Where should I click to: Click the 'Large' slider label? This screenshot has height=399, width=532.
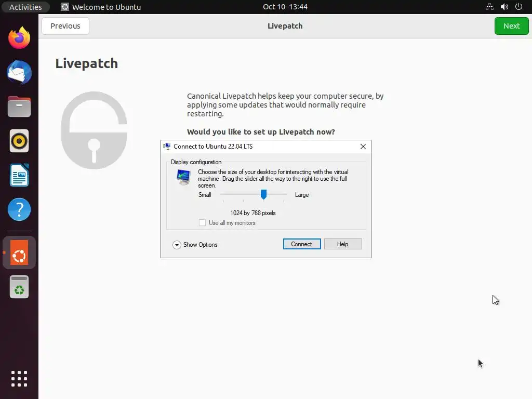(302, 195)
